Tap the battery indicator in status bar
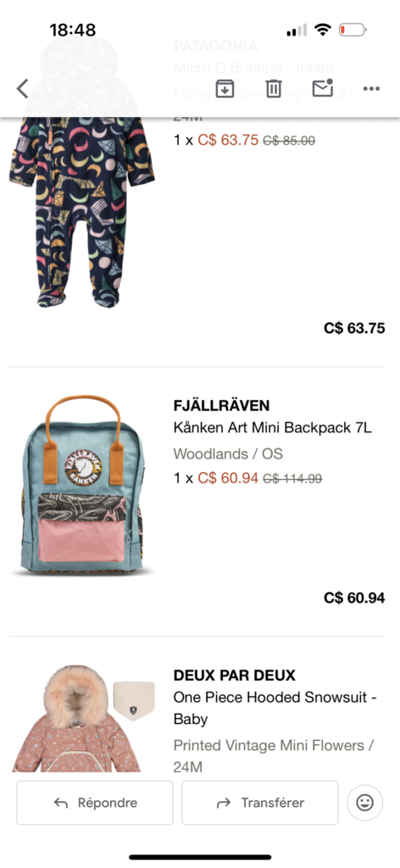 click(x=353, y=30)
